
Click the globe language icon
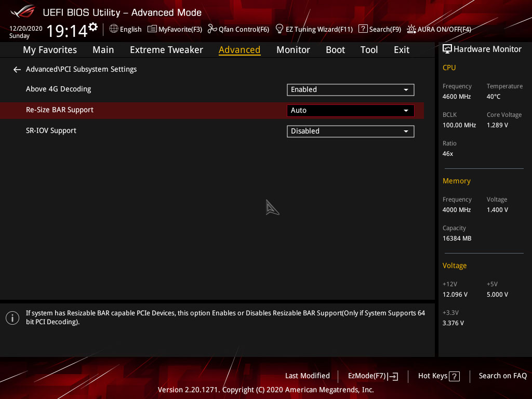pos(114,29)
